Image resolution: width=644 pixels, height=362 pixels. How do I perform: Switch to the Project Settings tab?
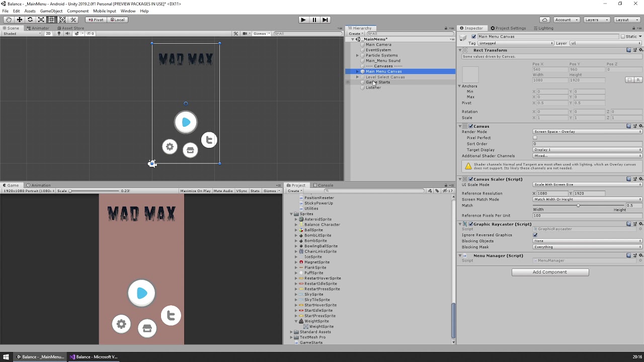click(508, 28)
